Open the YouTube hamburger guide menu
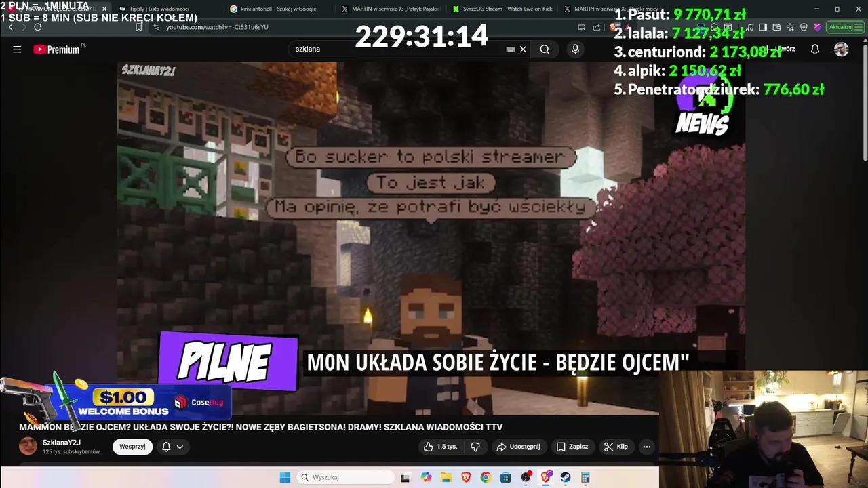 [17, 49]
